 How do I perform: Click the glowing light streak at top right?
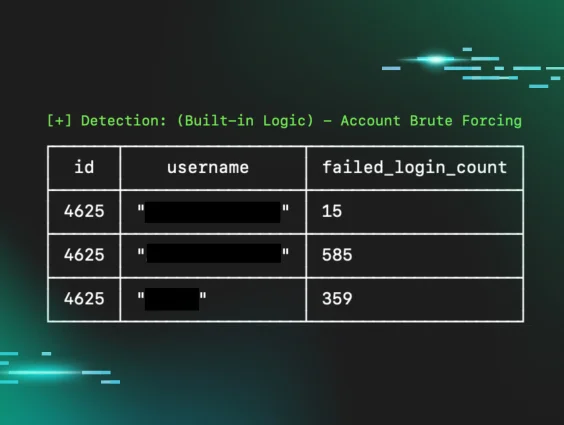[x=436, y=59]
